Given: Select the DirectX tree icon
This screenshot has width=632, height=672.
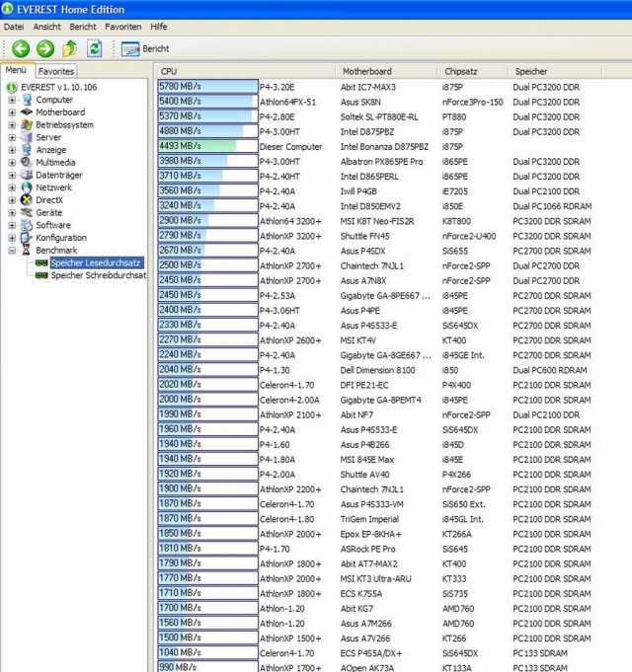Looking at the screenshot, I should click(x=27, y=199).
